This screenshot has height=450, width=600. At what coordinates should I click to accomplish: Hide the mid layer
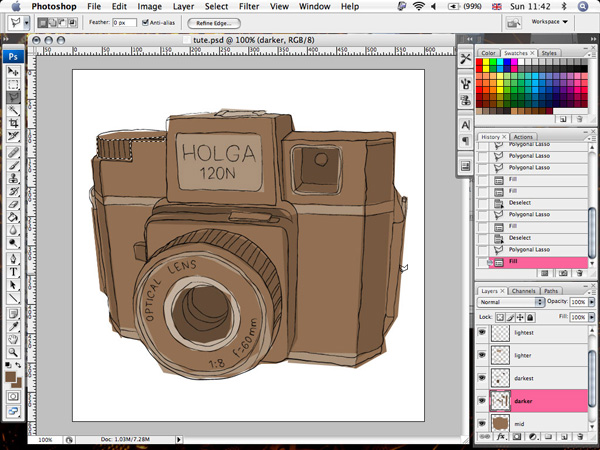[482, 424]
